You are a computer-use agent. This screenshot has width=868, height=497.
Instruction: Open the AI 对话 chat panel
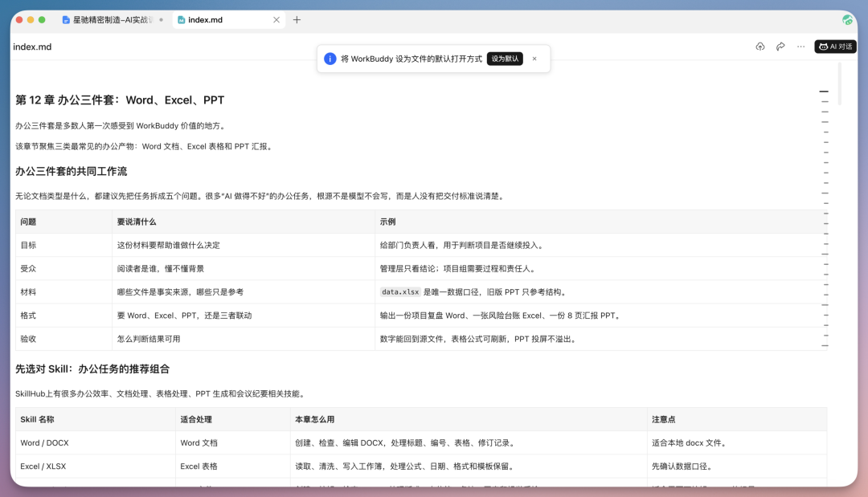[x=835, y=47]
